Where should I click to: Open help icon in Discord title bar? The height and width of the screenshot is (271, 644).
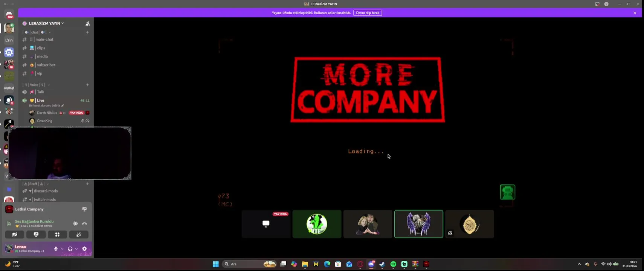[x=606, y=4]
